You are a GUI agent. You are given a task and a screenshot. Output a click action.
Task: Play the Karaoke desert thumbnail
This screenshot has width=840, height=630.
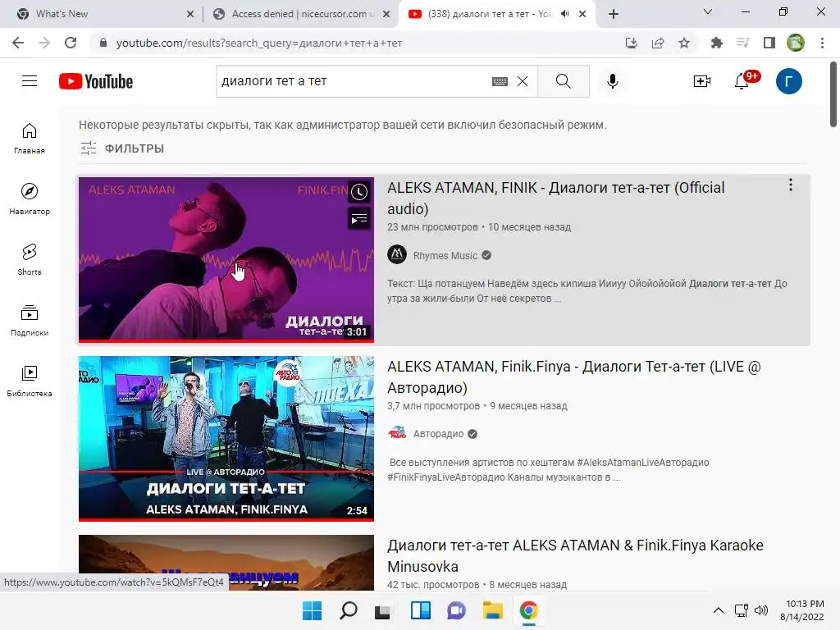click(226, 563)
